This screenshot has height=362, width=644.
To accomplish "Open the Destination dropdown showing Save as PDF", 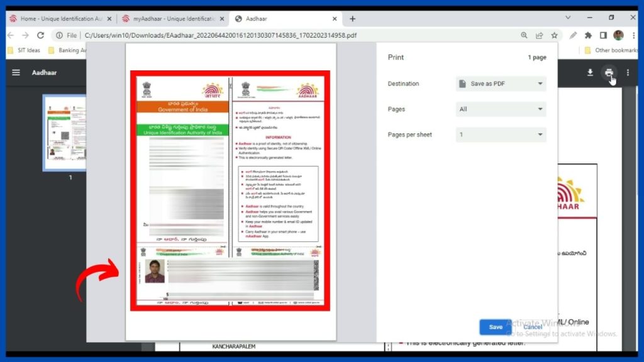I will pos(500,84).
